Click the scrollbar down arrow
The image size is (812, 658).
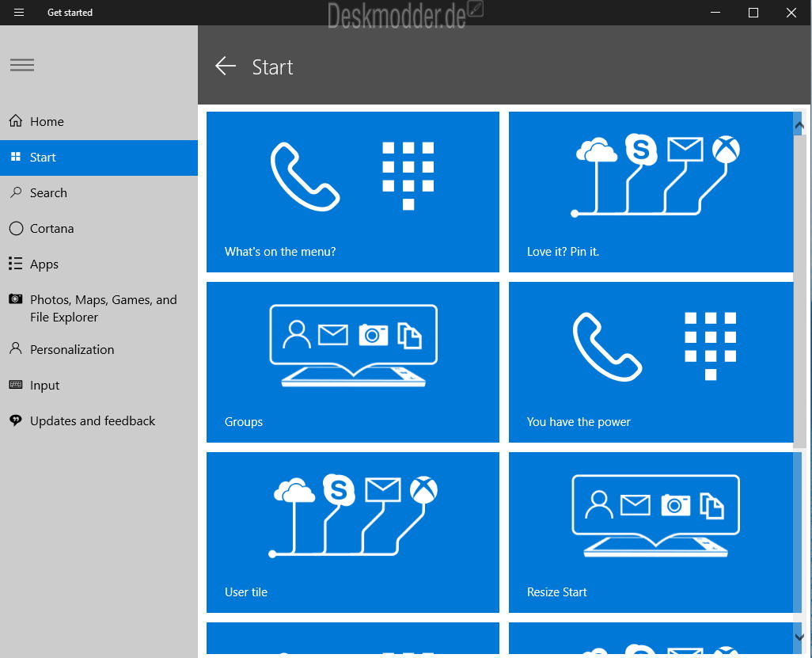pos(799,637)
